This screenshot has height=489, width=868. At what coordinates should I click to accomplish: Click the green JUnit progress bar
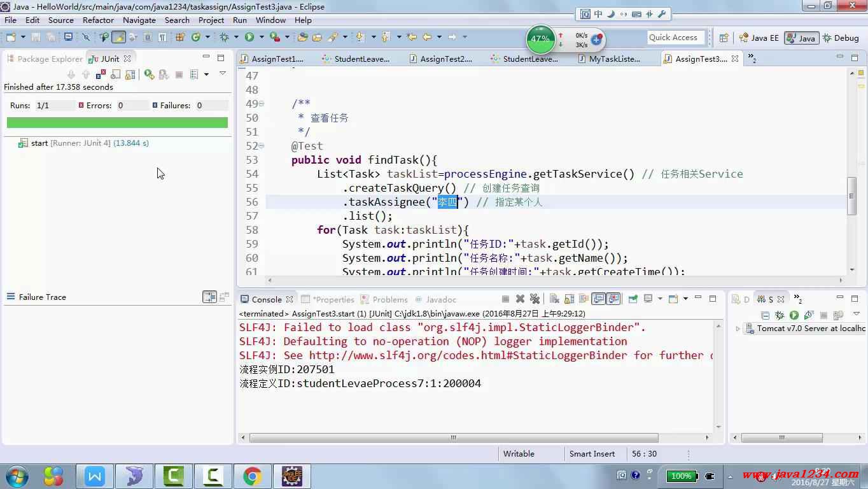click(x=117, y=122)
